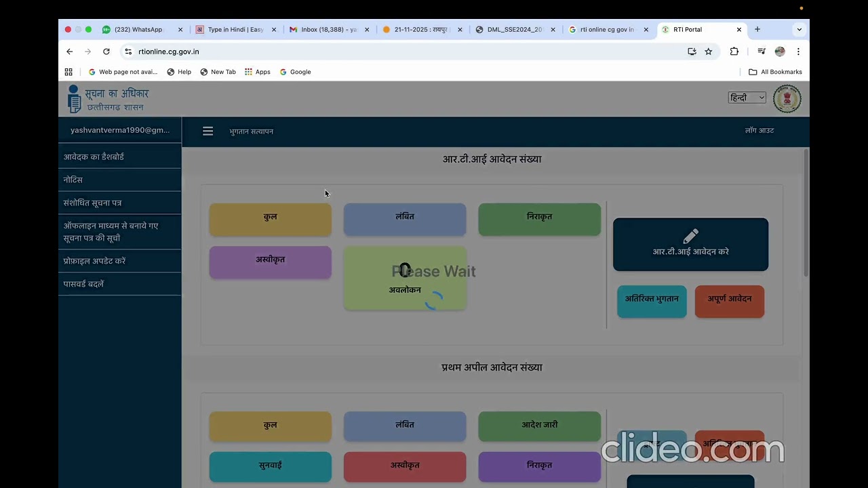Click the RTI कुल count card
868x488 pixels.
click(x=271, y=220)
